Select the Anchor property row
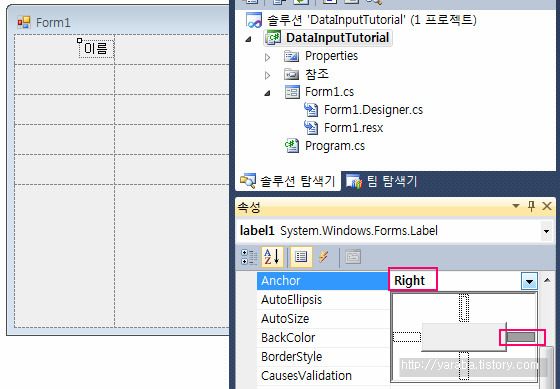 (322, 281)
